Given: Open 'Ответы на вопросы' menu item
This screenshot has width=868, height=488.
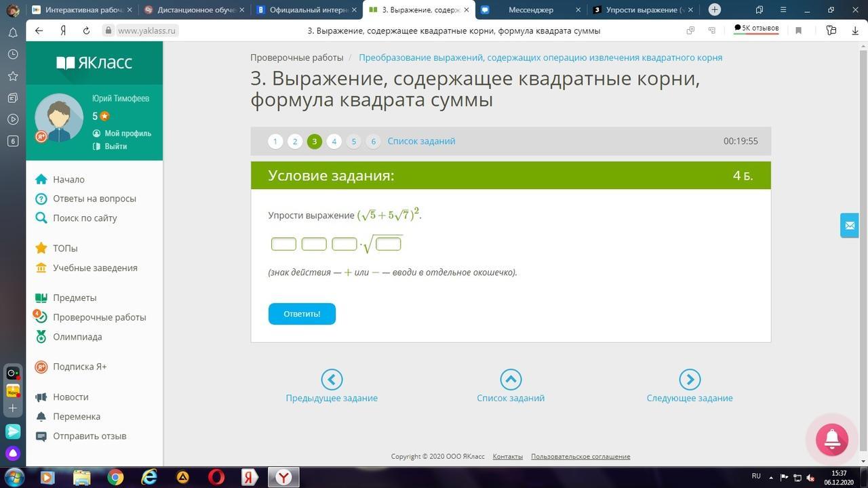Looking at the screenshot, I should [x=85, y=199].
